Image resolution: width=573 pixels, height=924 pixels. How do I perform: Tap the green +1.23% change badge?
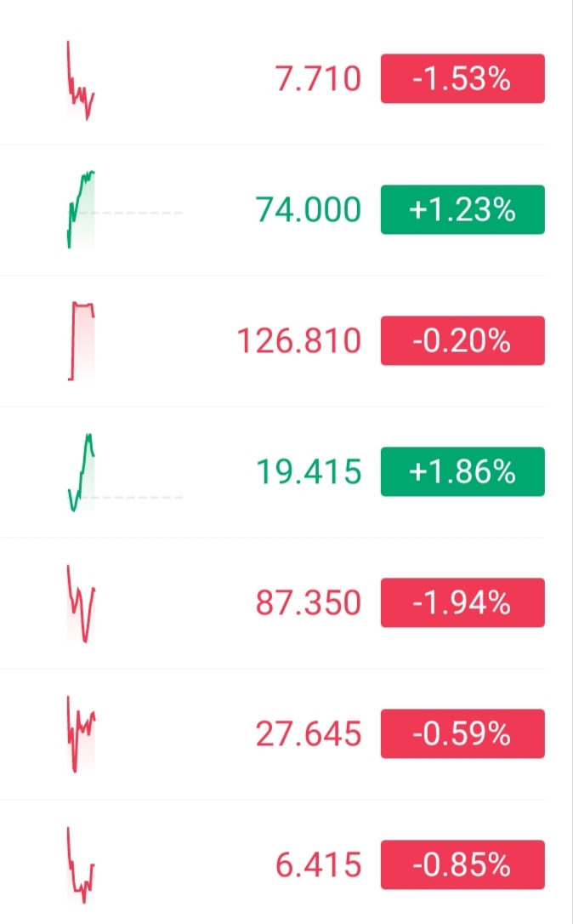point(462,209)
